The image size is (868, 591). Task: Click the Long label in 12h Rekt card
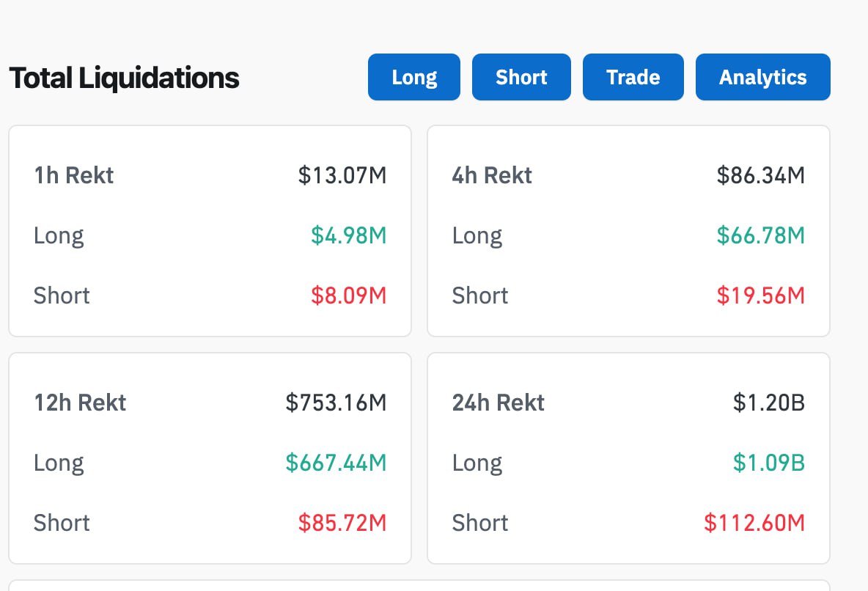tap(59, 463)
